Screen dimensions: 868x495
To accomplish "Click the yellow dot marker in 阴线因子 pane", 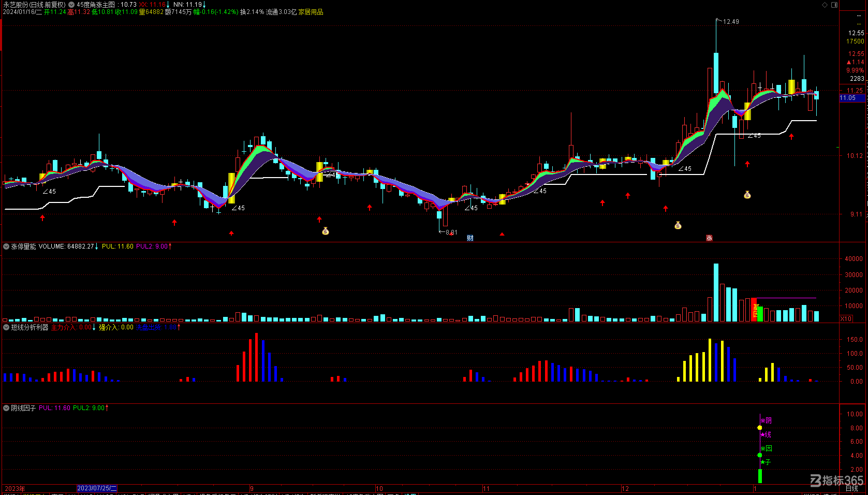I will (760, 428).
